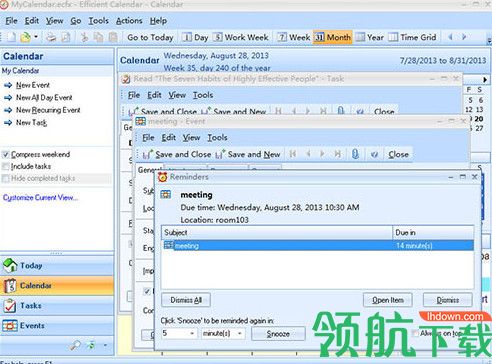492x364 pixels.
Task: Click the New blank item icon in main toolbar
Action: 11,37
